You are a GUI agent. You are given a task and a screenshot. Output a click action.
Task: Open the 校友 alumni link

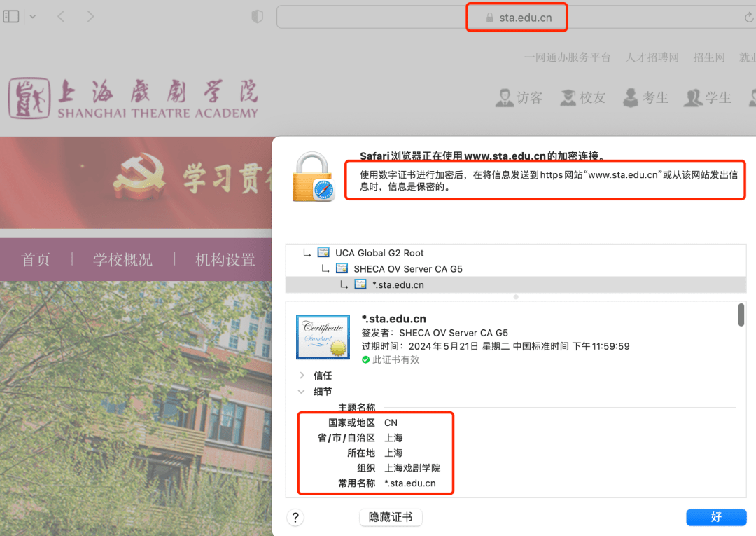coord(582,98)
